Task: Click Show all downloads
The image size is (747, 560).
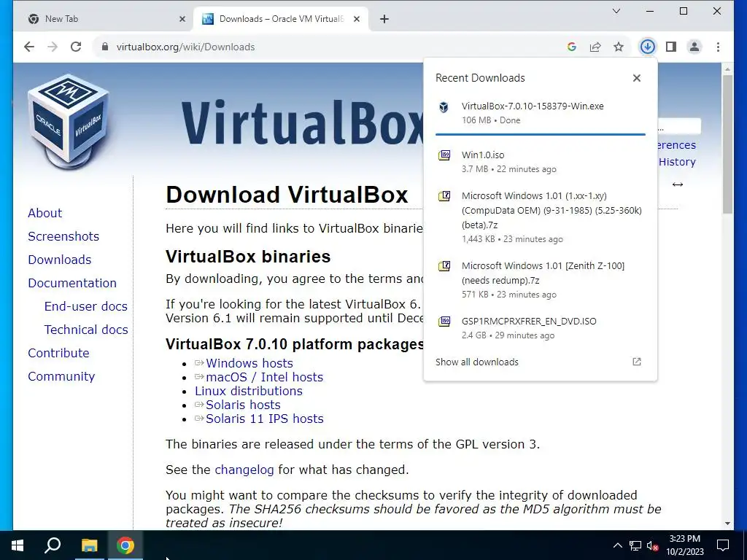Action: (477, 362)
